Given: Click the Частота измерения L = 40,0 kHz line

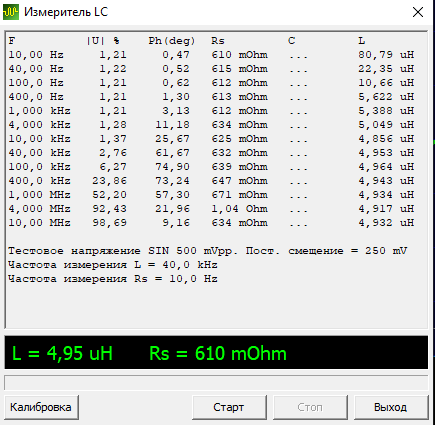Looking at the screenshot, I should click(113, 265).
